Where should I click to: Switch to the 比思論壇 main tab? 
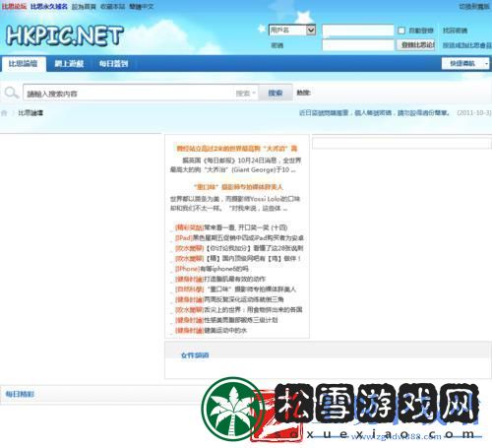tap(24, 64)
